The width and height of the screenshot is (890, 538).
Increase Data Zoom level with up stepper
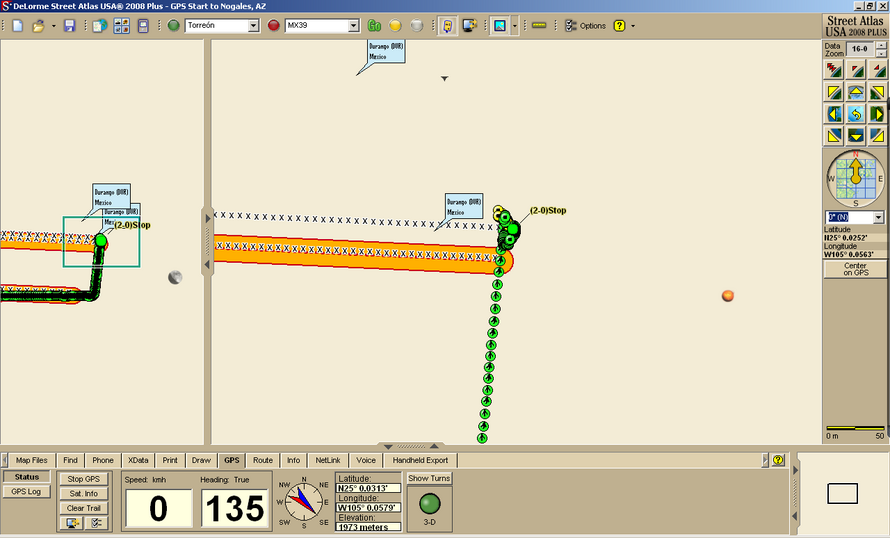pyautogui.click(x=881, y=45)
